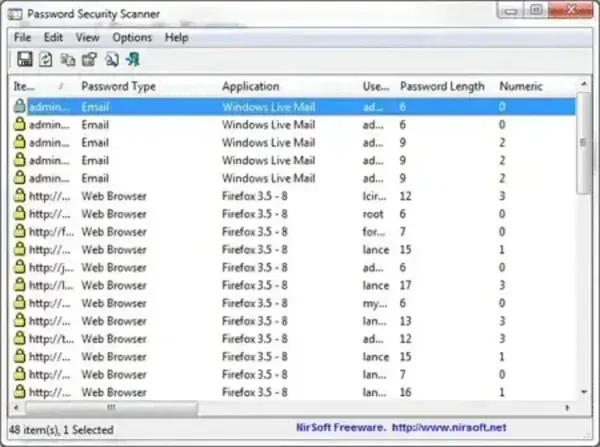
Task: Click password length value 16
Action: (x=406, y=392)
